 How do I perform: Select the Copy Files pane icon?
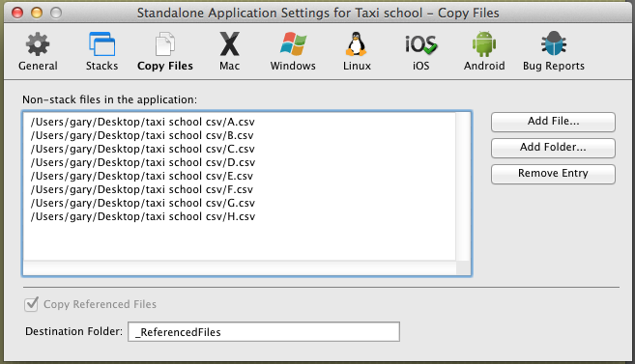click(x=165, y=44)
